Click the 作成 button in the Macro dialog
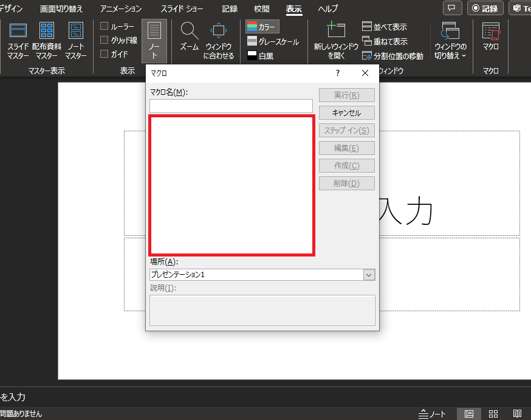The height and width of the screenshot is (420, 531). pos(346,165)
